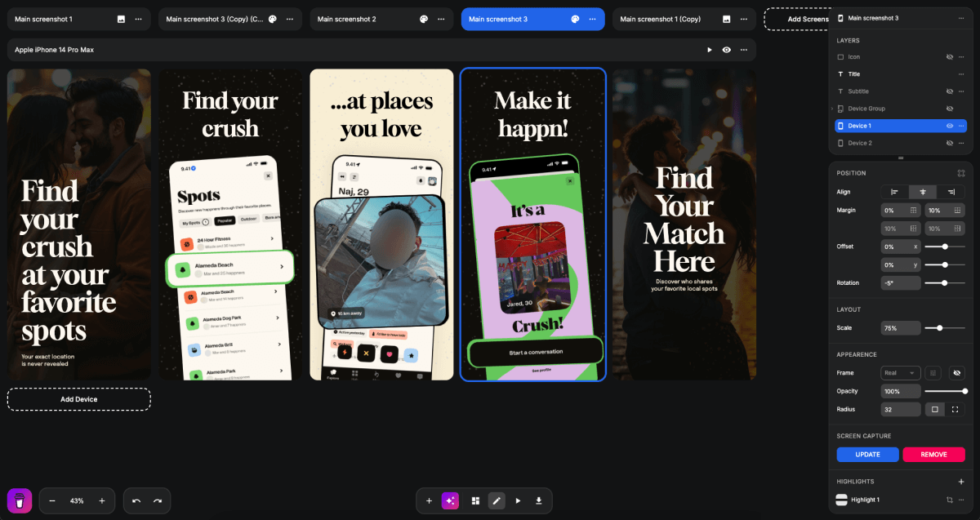Click the Add Device button
The image size is (980, 520).
click(x=78, y=399)
